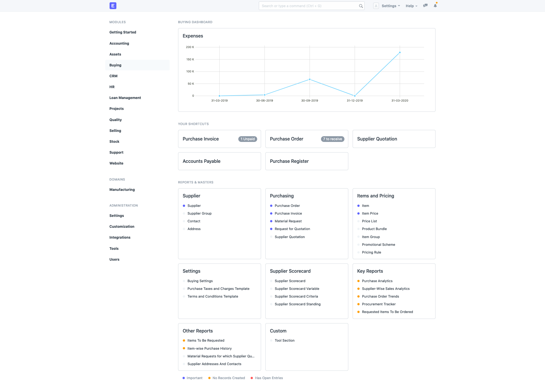Screen dimensions: 545x392
Task: Open Buying Settings
Action: 200,281
